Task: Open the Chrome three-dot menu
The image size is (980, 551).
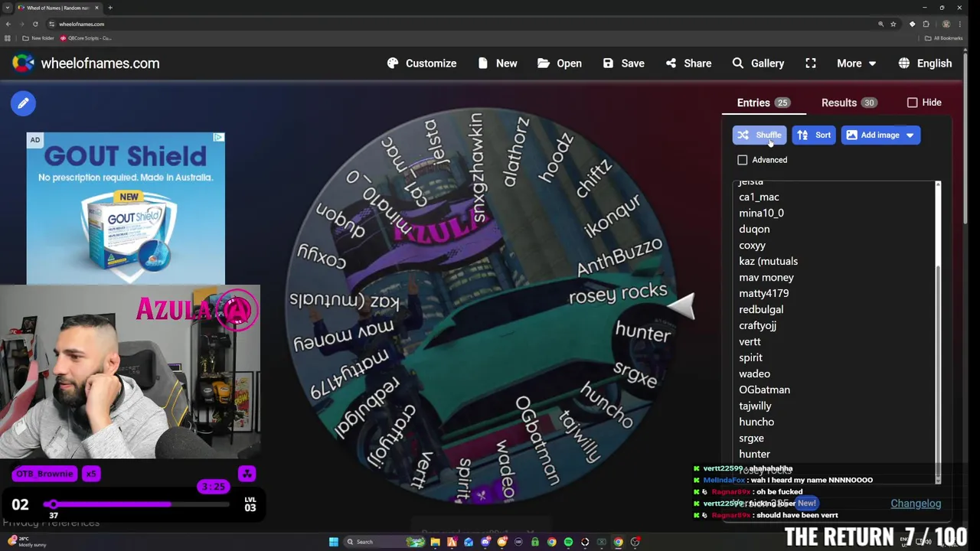Action: pyautogui.click(x=959, y=24)
